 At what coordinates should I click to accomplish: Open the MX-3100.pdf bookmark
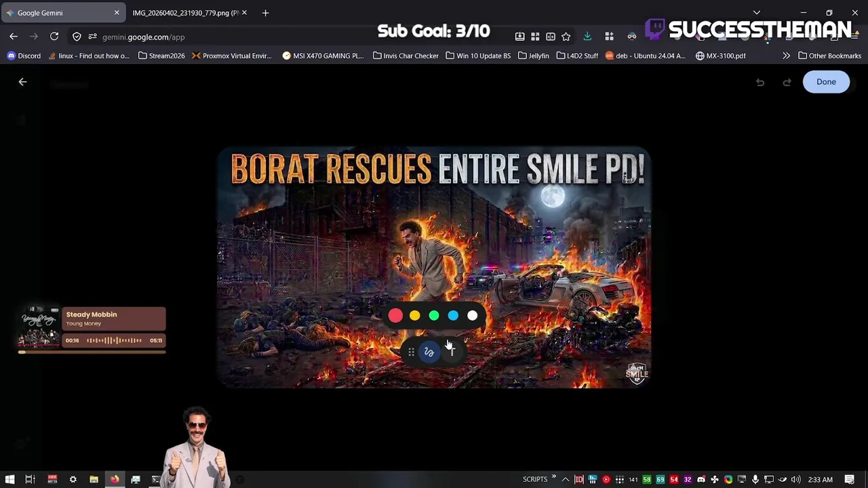click(721, 56)
